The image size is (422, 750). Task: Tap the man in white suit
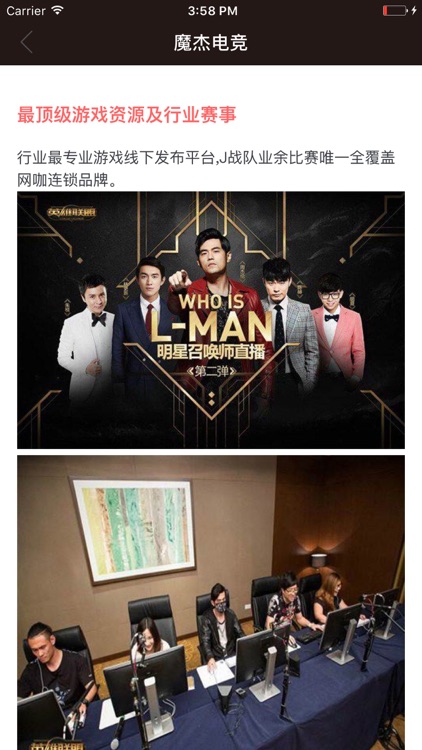pyautogui.click(x=87, y=335)
